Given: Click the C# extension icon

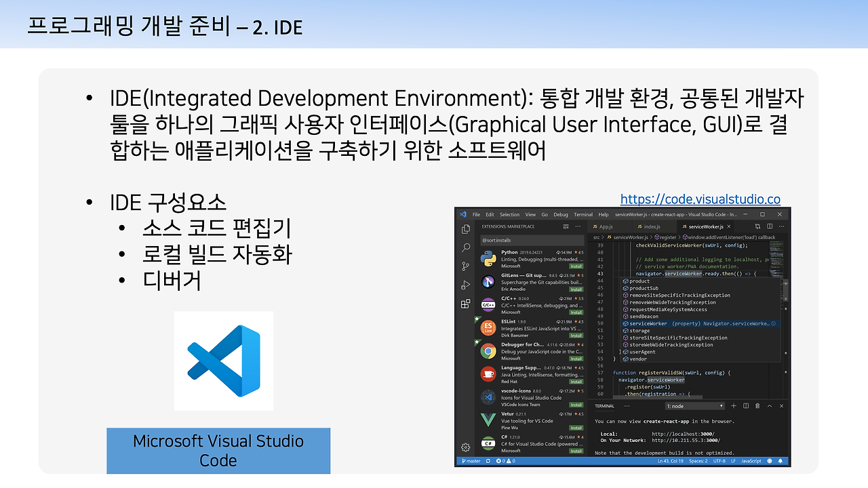Looking at the screenshot, I should [488, 443].
